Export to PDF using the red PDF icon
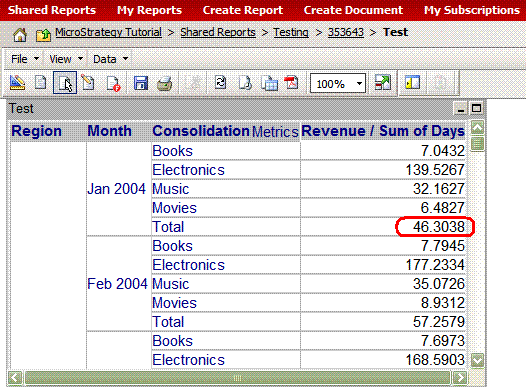Screen dimensions: 526x387 click(291, 82)
